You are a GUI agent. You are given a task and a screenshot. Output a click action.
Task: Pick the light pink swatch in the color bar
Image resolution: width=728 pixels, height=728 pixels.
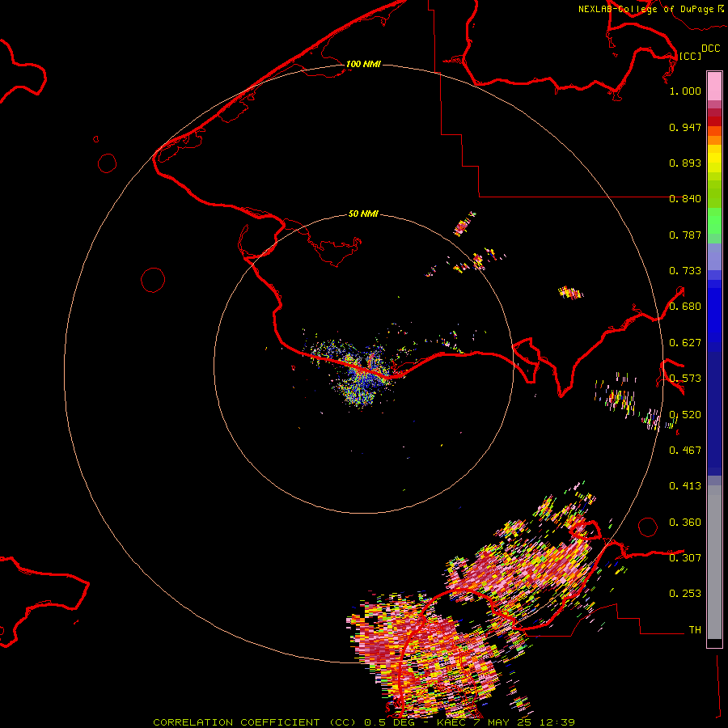coord(714,86)
